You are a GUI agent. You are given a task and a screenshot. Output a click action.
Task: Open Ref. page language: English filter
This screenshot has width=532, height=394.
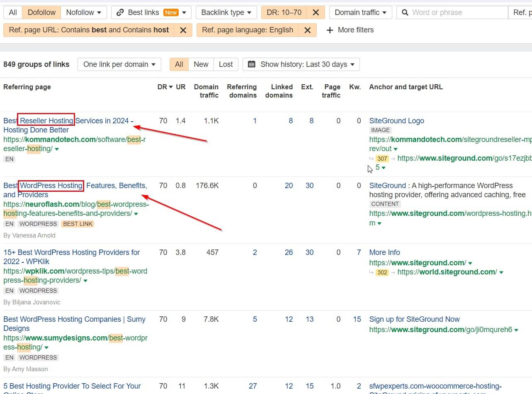click(x=248, y=30)
